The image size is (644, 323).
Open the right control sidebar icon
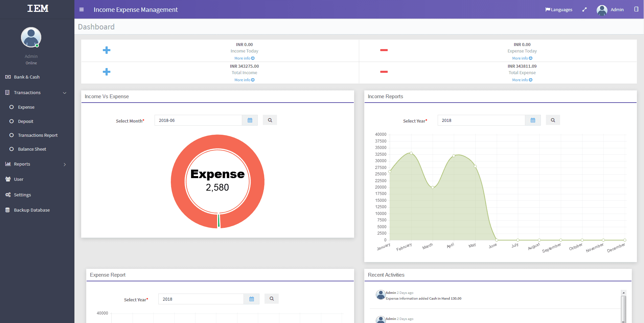pyautogui.click(x=636, y=9)
